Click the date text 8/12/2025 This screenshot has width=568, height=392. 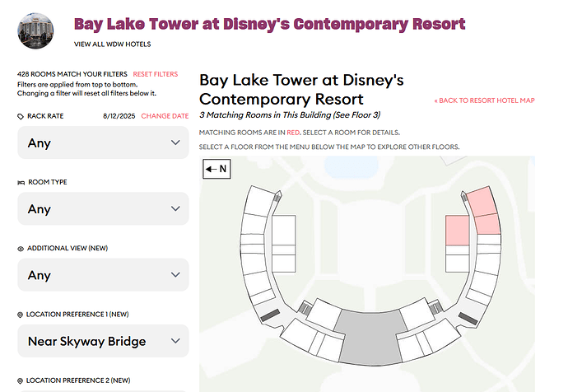pos(119,116)
